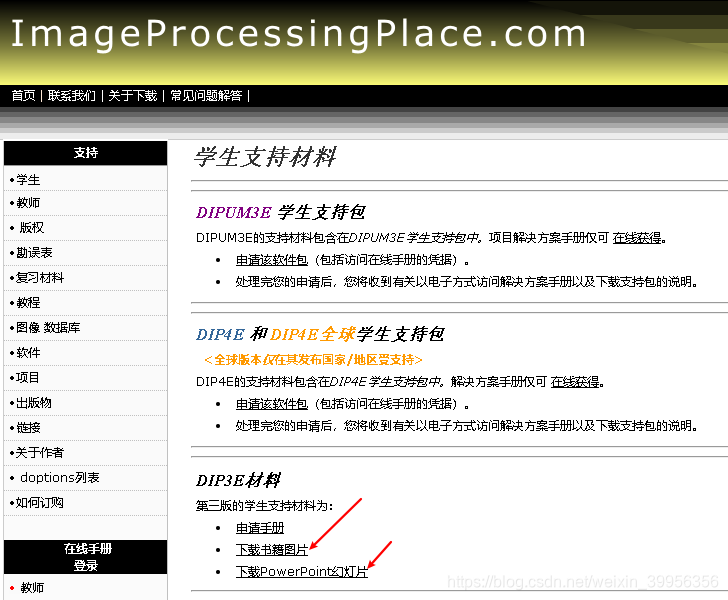Click 教师 under 在线手册登录
The height and width of the screenshot is (600, 728).
tap(32, 588)
